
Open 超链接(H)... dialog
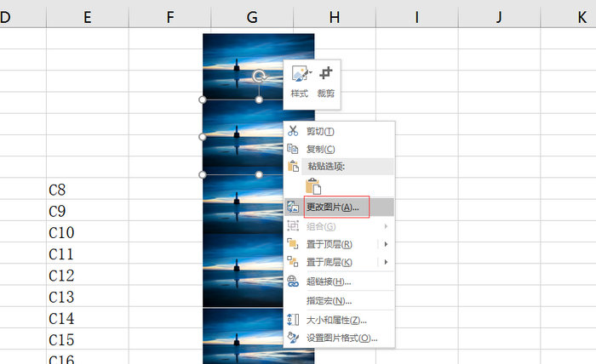pos(340,282)
